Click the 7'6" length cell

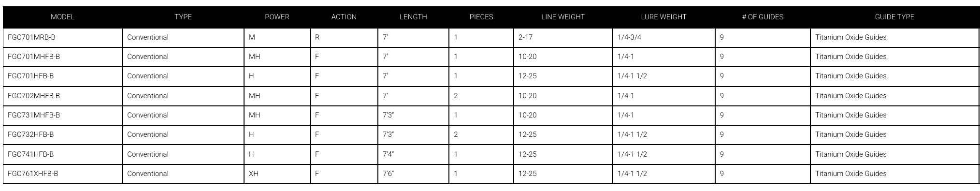point(413,174)
